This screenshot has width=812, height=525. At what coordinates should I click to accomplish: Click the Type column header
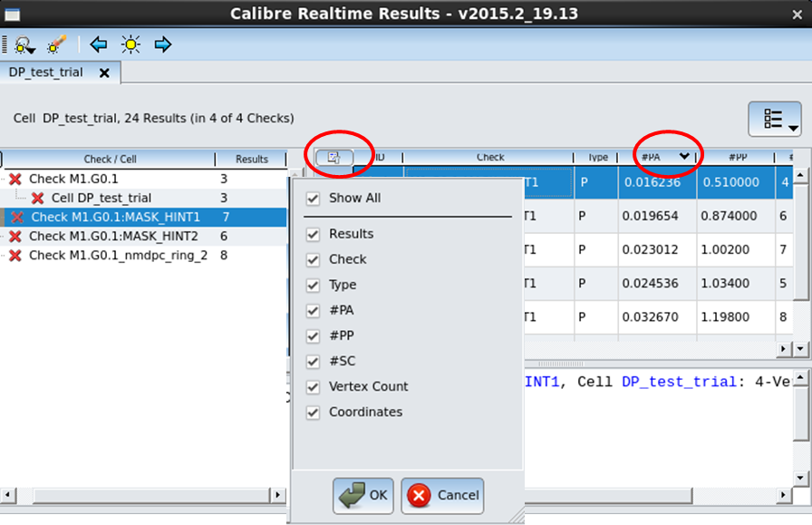tap(597, 157)
